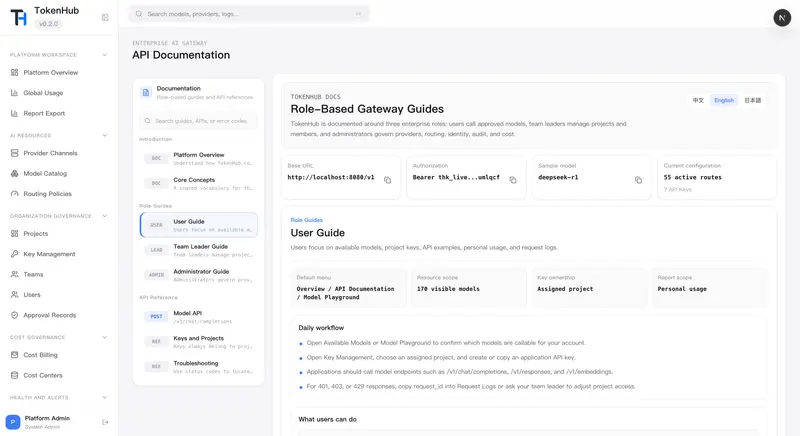Click the Documentation panel file icon
The width and height of the screenshot is (800, 436).
pos(146,92)
